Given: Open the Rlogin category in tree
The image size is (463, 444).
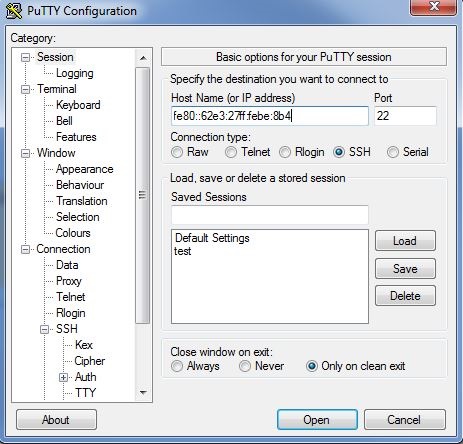Looking at the screenshot, I should 71,313.
